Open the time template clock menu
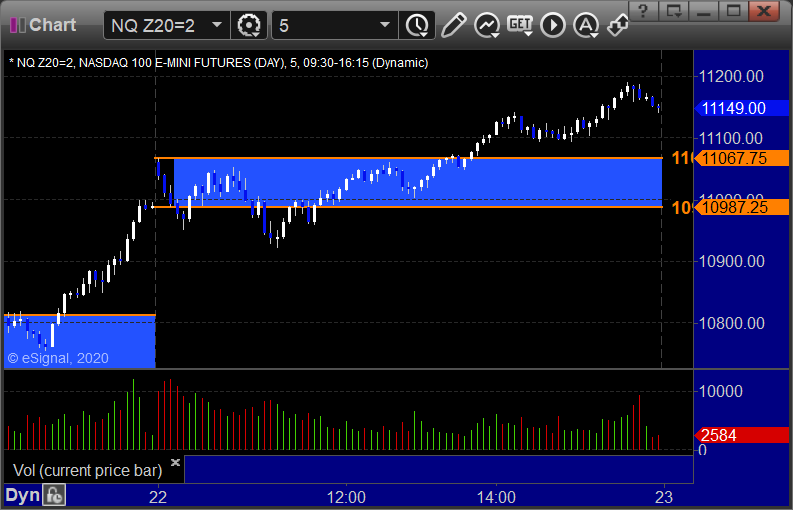793x510 pixels. click(x=417, y=25)
